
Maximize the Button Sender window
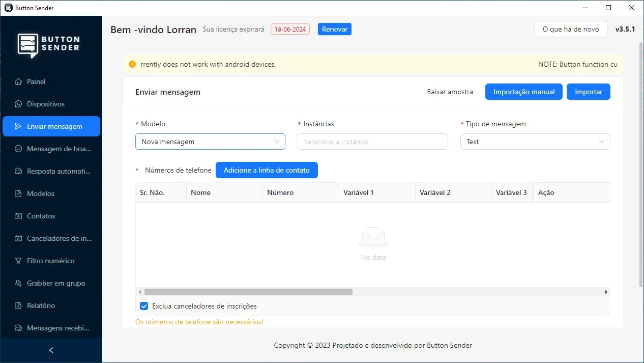pos(608,8)
